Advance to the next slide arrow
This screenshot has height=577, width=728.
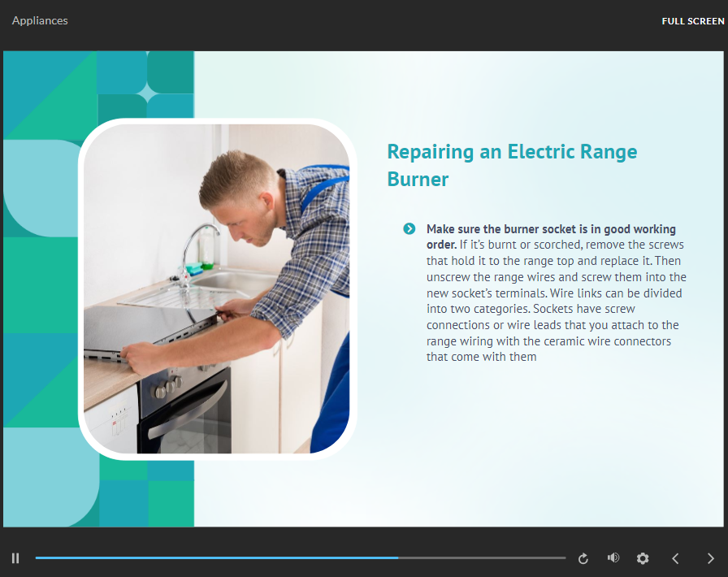710,558
